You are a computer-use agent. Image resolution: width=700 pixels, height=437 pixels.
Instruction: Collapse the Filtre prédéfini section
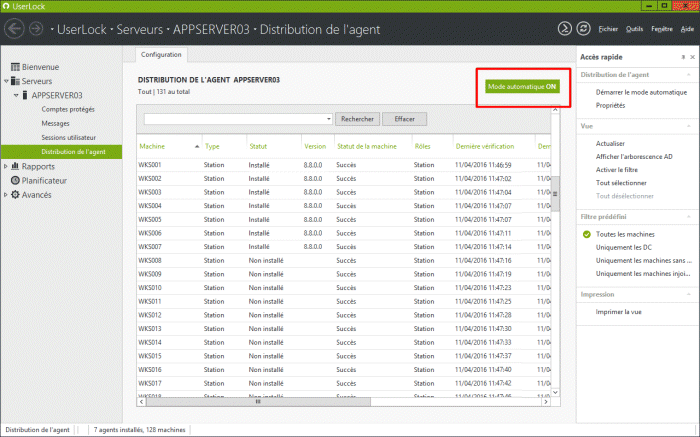click(689, 216)
